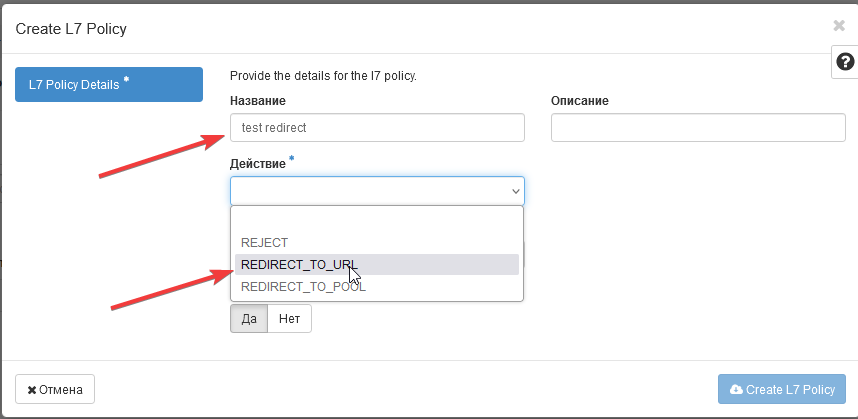
Task: Open the L7 Policy Details tab
Action: (x=109, y=85)
